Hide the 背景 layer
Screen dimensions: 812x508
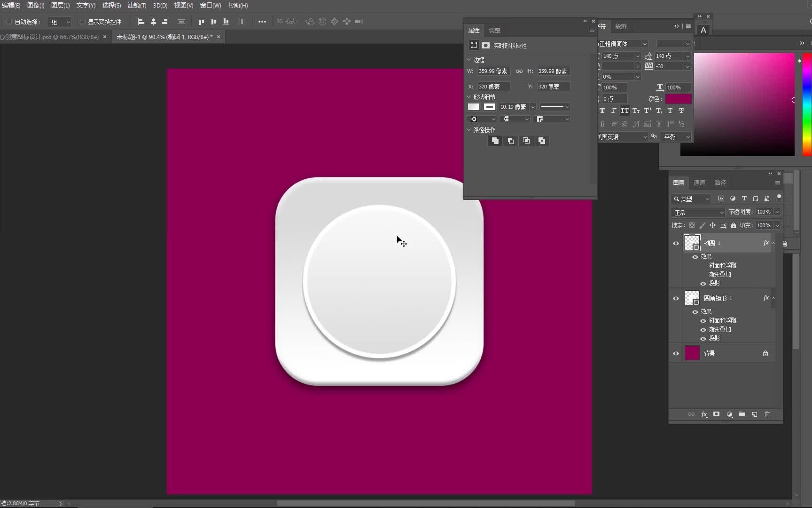pyautogui.click(x=676, y=353)
